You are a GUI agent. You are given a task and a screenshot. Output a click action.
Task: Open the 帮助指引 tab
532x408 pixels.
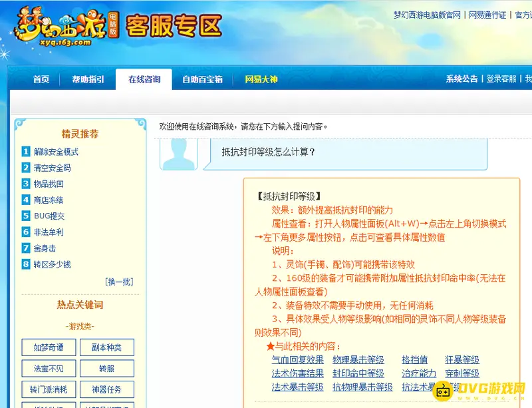[88, 79]
